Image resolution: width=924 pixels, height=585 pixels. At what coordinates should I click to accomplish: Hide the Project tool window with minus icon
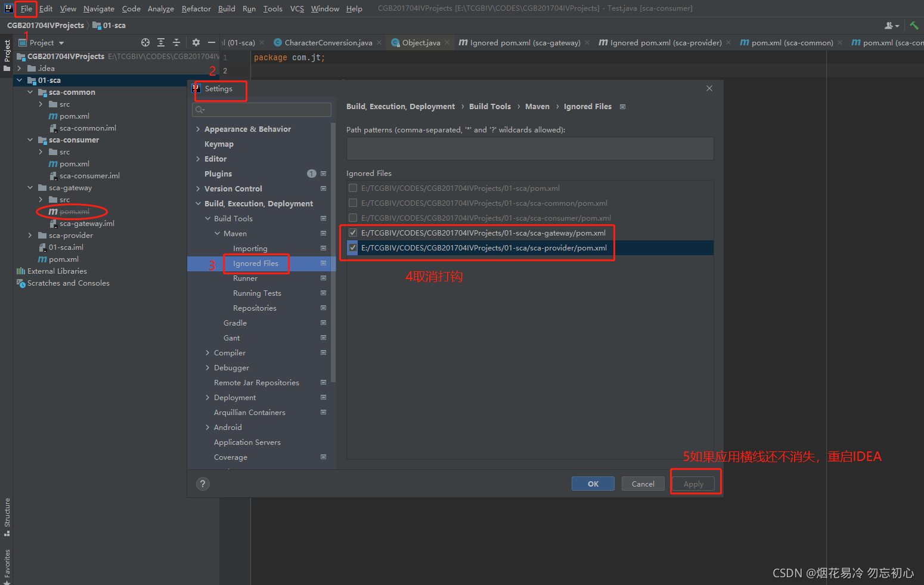point(211,42)
